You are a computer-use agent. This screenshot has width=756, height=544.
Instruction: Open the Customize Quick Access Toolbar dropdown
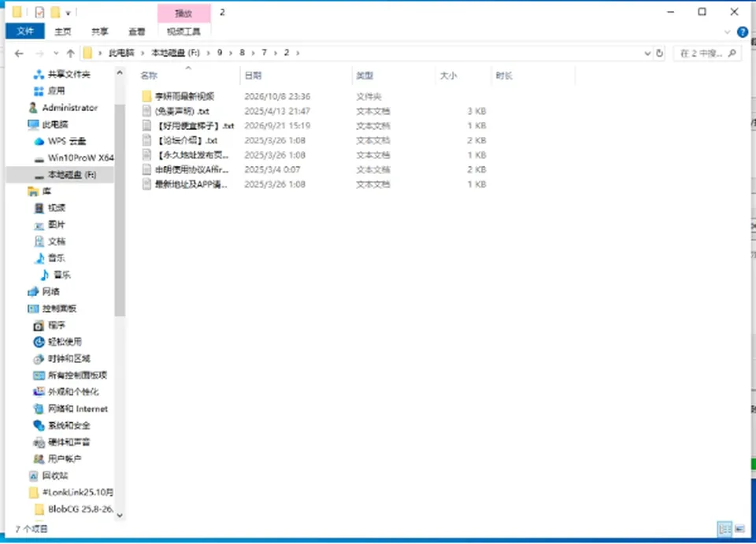[x=68, y=13]
